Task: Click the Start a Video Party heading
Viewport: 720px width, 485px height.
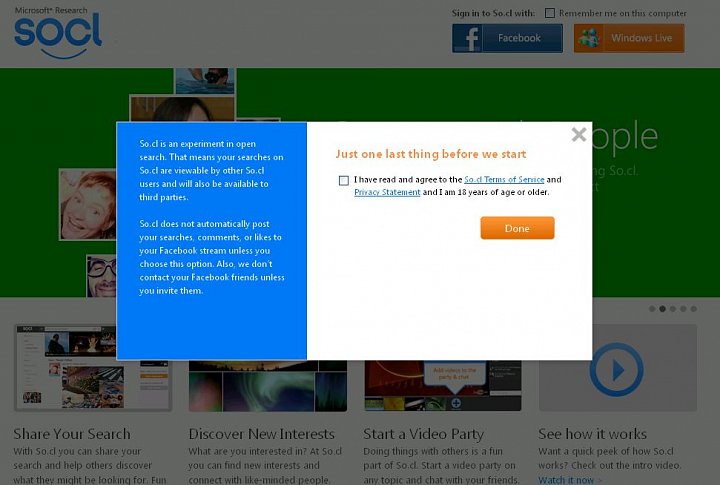Action: click(x=423, y=434)
